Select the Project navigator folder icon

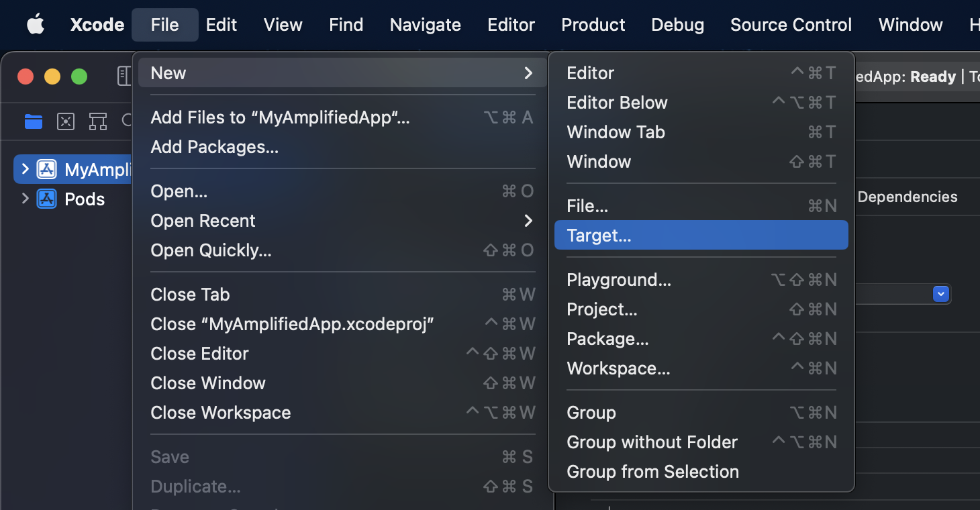point(34,121)
